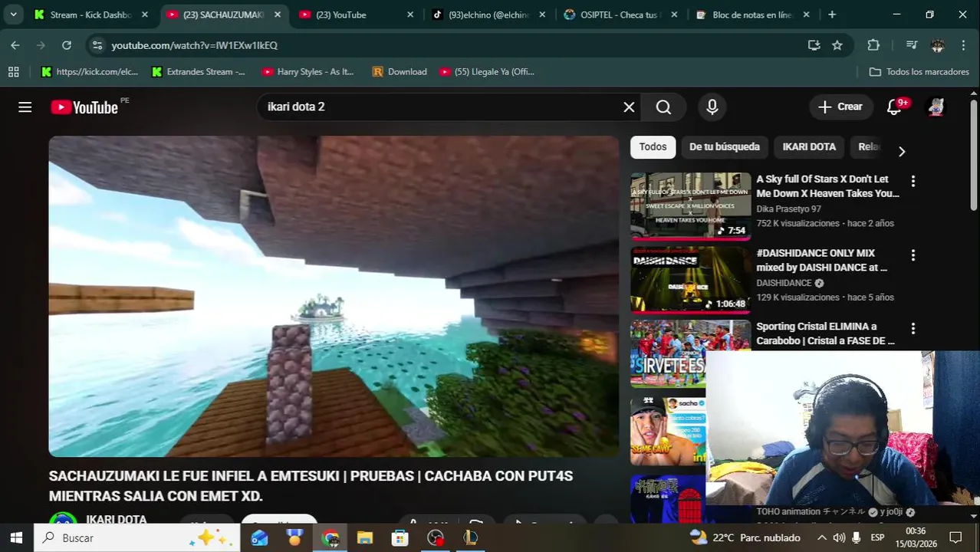The image size is (980, 552).
Task: Show hidden system tray icons
Action: (x=821, y=538)
